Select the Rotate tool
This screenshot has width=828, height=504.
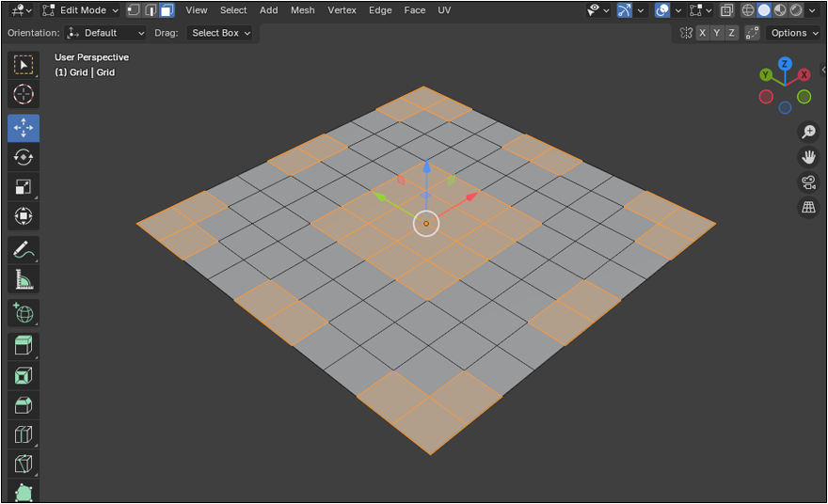[x=24, y=157]
